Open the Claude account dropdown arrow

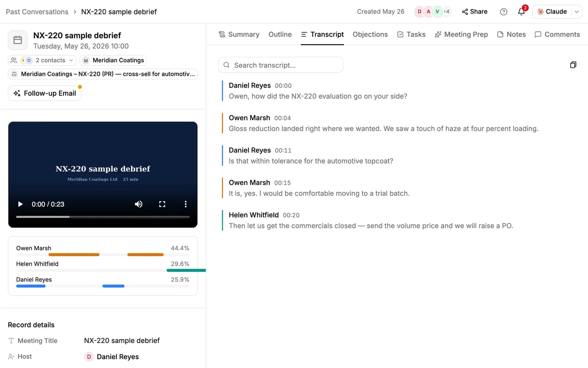577,12
